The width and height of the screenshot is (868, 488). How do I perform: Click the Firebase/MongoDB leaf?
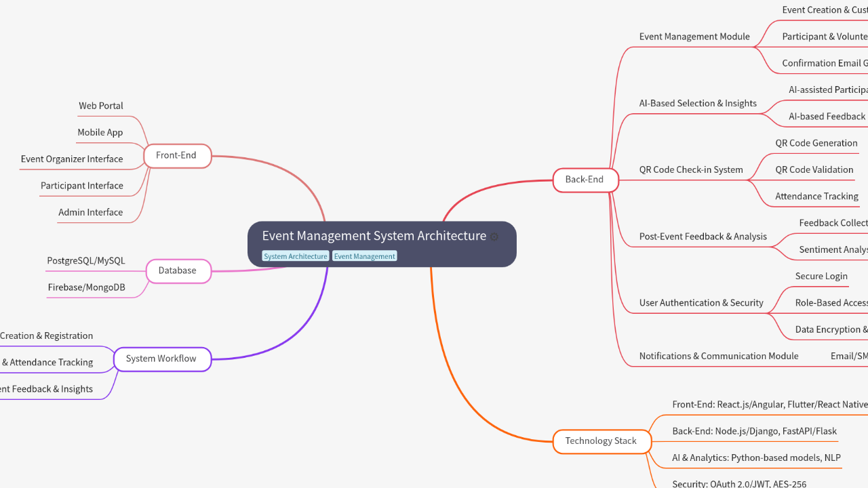[x=87, y=287]
